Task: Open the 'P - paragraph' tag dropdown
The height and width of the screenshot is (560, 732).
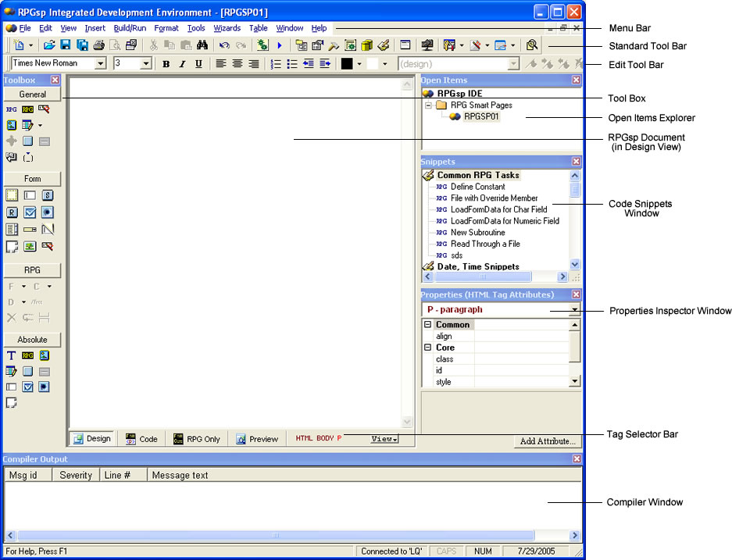Action: [x=574, y=309]
